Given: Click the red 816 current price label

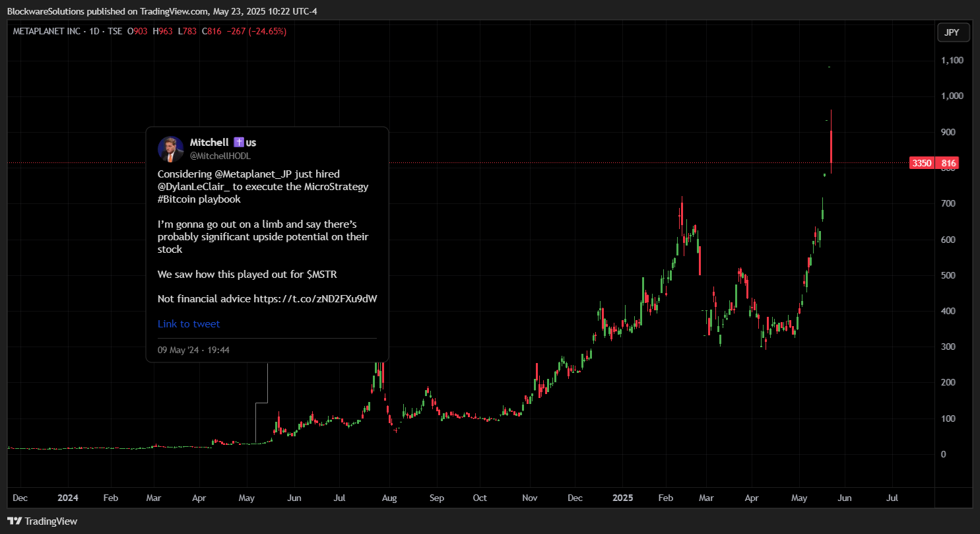Looking at the screenshot, I should (949, 163).
